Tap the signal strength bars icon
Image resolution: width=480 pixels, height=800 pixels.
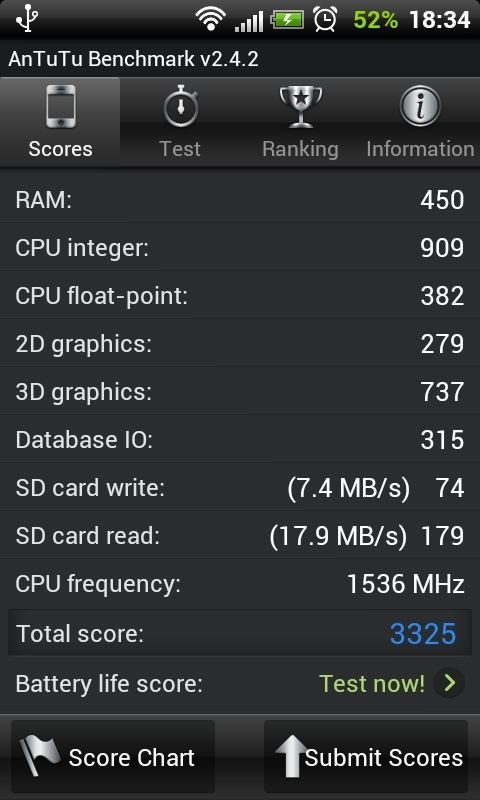[x=248, y=21]
